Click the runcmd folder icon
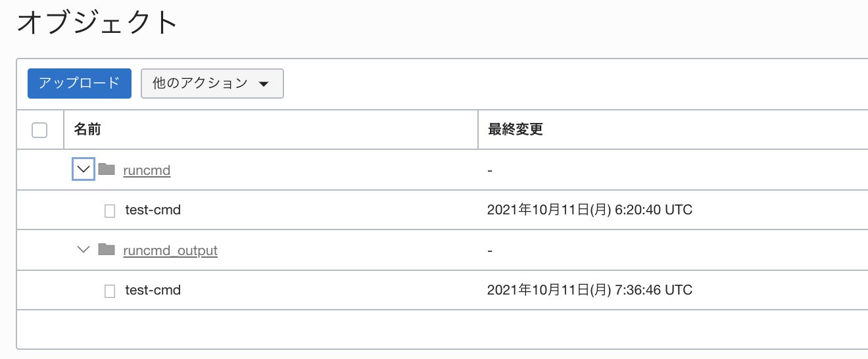This screenshot has height=359, width=868. [107, 170]
